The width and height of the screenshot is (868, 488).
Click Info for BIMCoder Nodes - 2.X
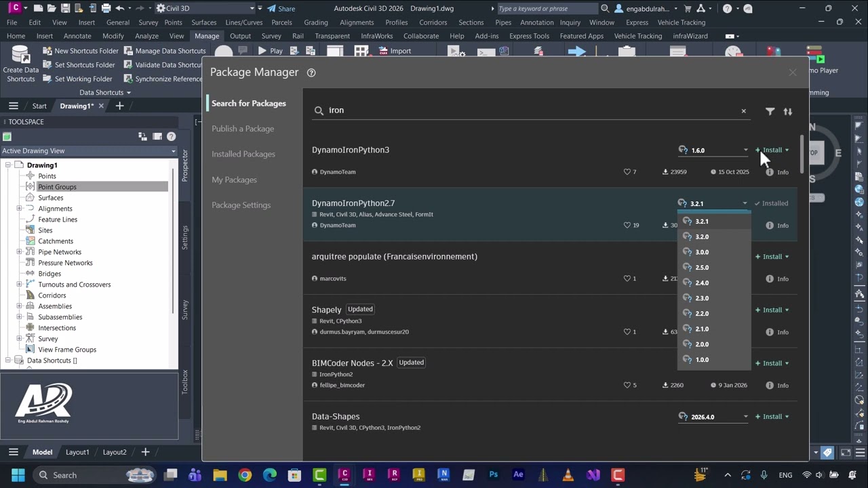[777, 385]
